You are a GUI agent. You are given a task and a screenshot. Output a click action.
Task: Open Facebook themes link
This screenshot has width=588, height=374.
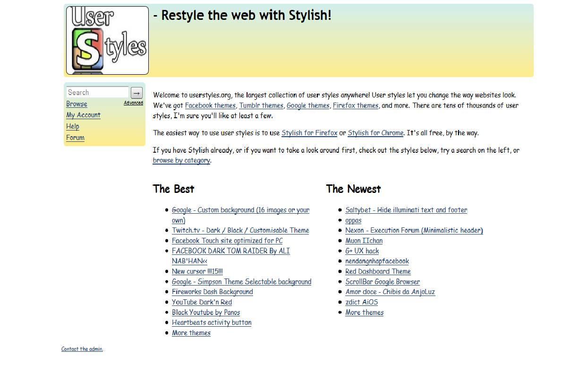(x=210, y=105)
